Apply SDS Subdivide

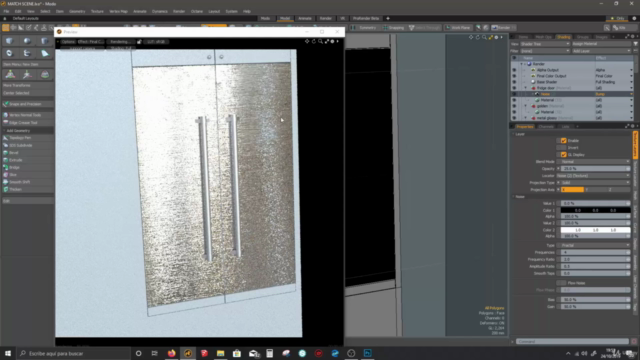click(27, 145)
